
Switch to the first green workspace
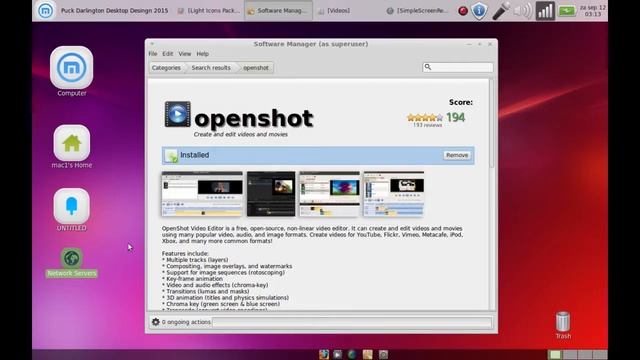point(555,355)
